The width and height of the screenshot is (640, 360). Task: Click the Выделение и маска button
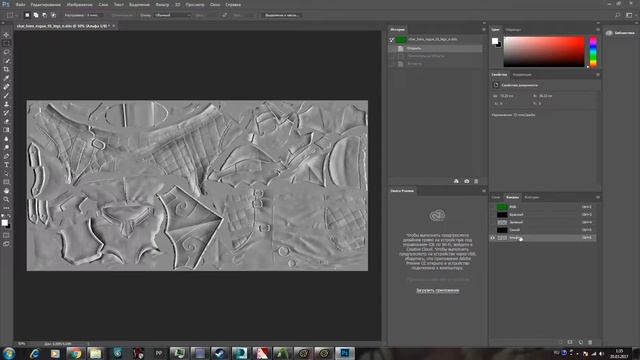[x=281, y=15]
